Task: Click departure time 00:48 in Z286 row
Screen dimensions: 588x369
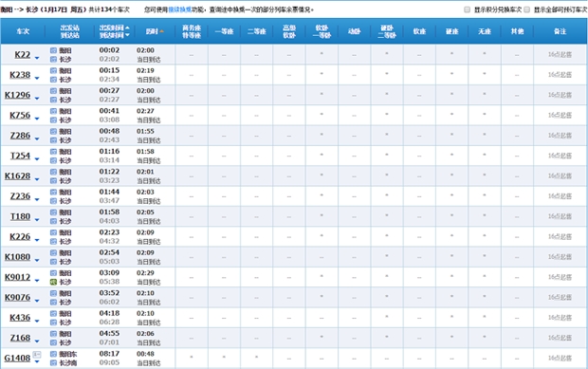Action: [x=109, y=131]
